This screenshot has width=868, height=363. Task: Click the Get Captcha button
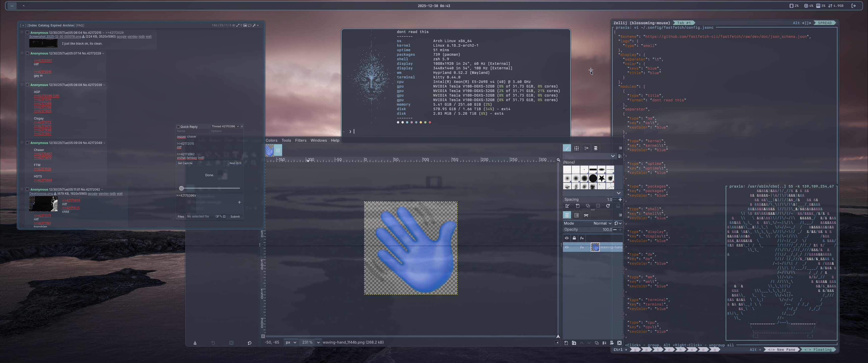click(185, 163)
